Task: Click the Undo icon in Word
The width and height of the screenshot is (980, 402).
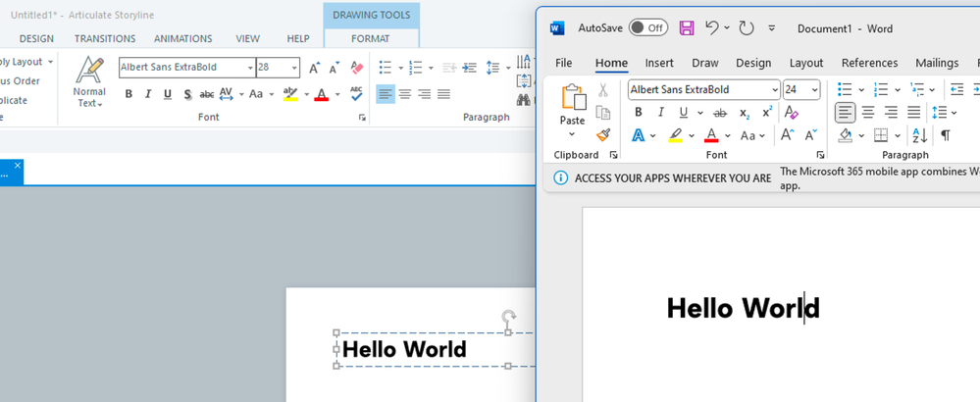Action: (712, 28)
